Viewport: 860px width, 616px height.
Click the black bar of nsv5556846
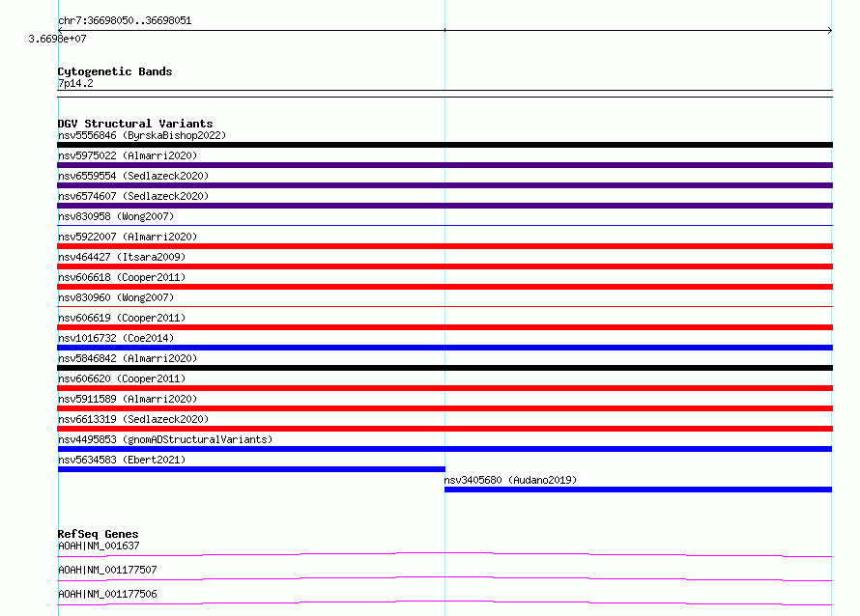click(444, 145)
